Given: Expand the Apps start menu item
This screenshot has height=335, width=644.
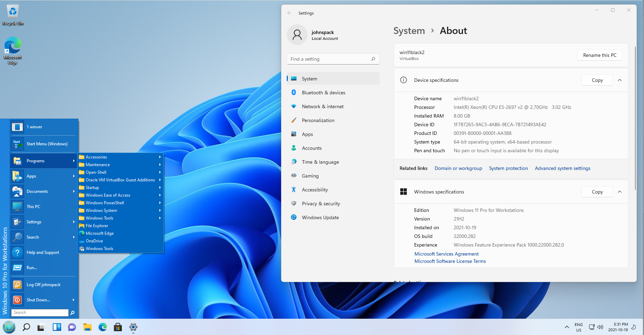Looking at the screenshot, I should pyautogui.click(x=43, y=176).
